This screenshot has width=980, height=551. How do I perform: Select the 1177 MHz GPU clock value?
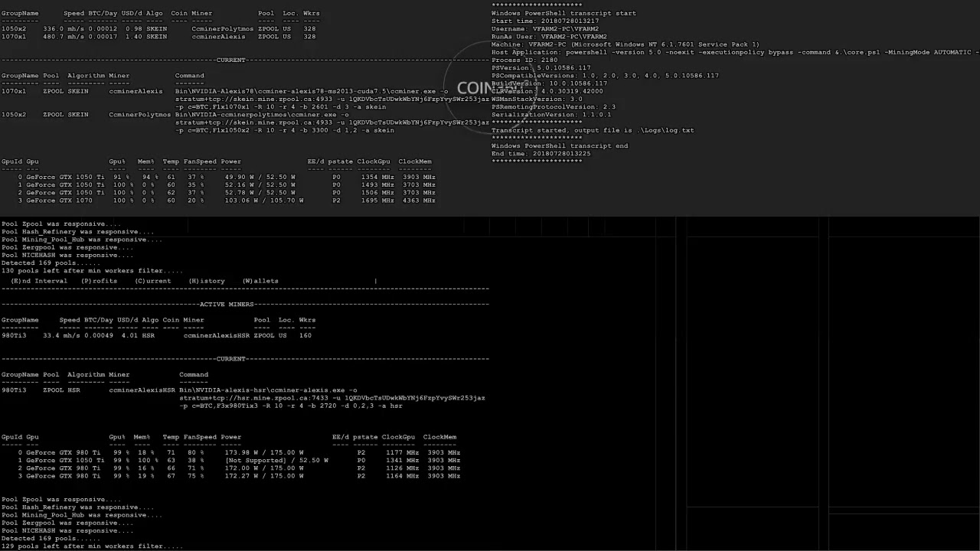pos(403,452)
